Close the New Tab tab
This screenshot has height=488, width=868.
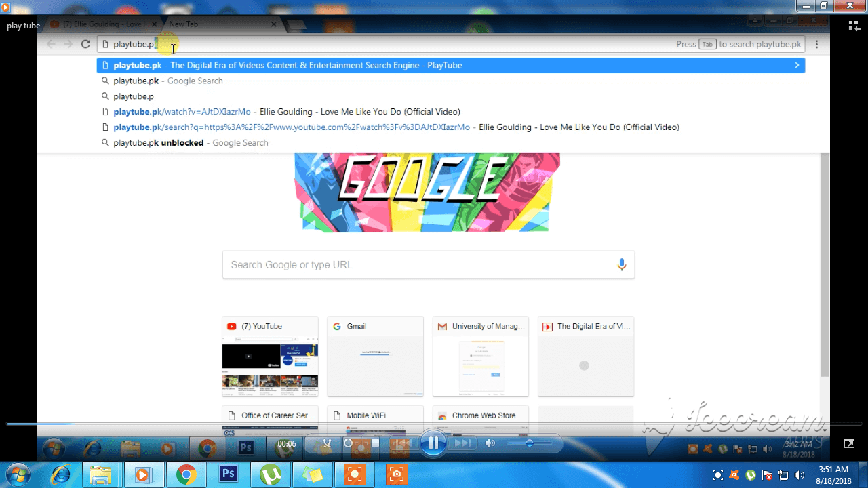(274, 24)
